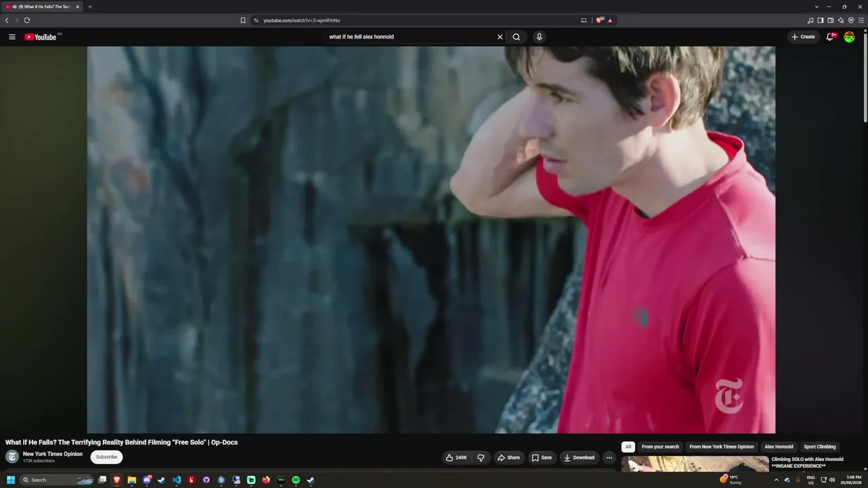Screen dimensions: 868x488
Task: Switch the ENG US input language
Action: 811,480
